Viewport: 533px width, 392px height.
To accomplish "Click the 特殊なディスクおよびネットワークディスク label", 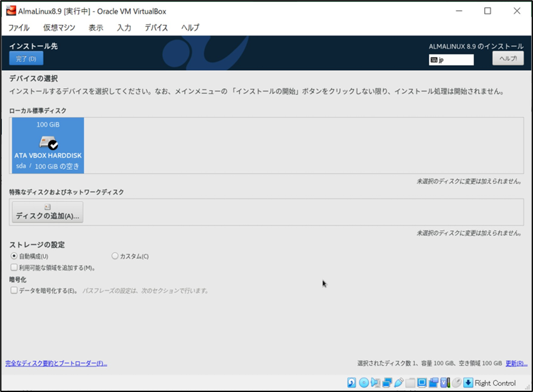I will pos(66,192).
